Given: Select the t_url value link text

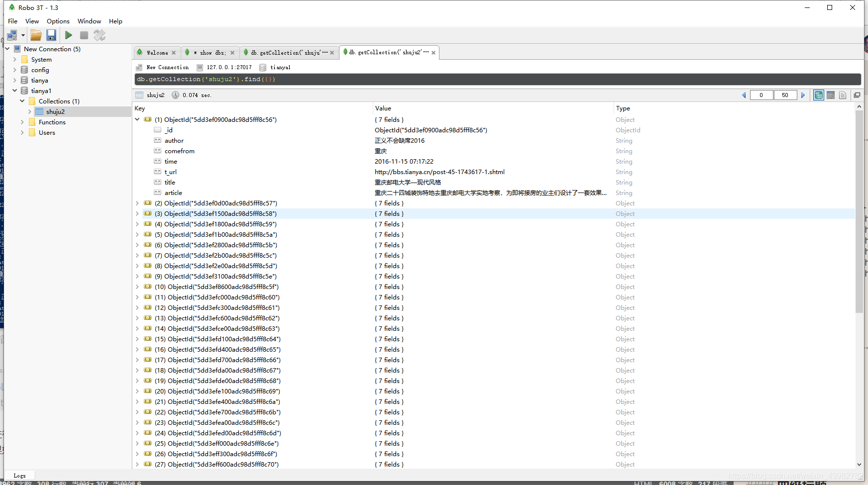Looking at the screenshot, I should tap(439, 172).
